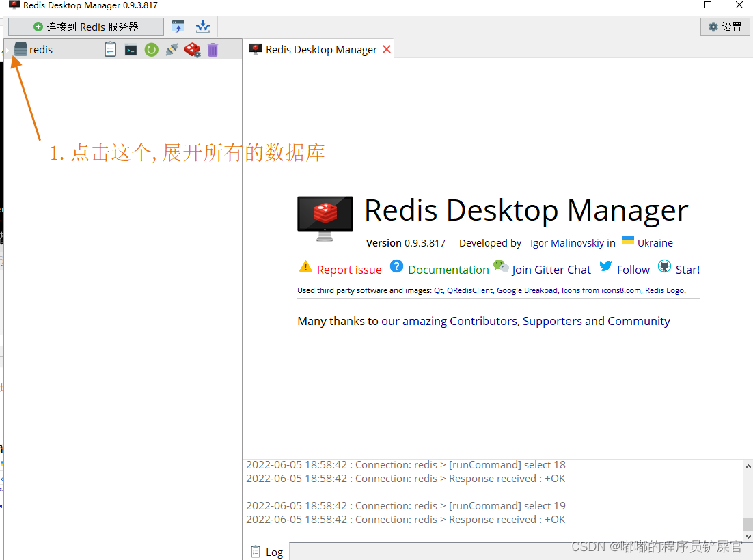753x560 pixels.
Task: Open the Redis Logo link
Action: tap(665, 290)
